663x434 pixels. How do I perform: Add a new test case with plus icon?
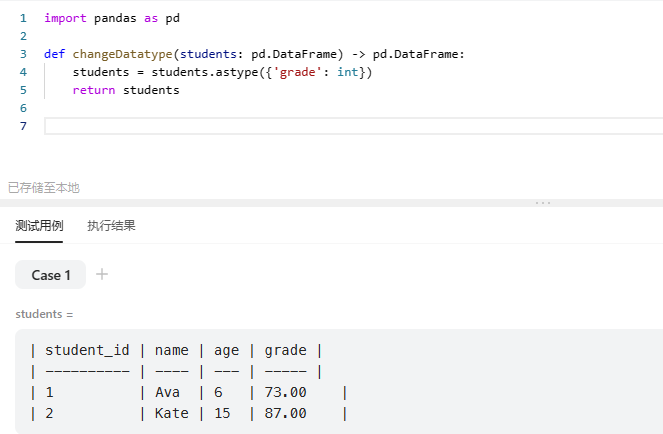(102, 274)
